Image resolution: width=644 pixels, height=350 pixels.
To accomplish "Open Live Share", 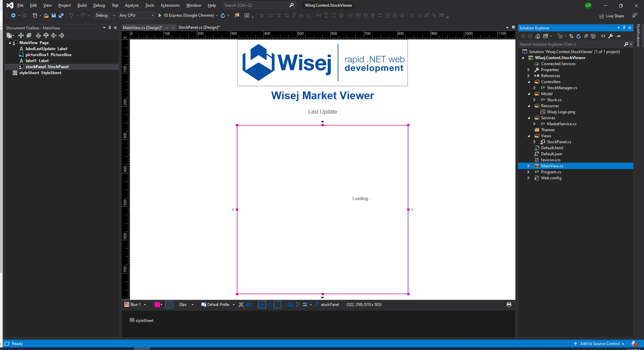I will (612, 16).
